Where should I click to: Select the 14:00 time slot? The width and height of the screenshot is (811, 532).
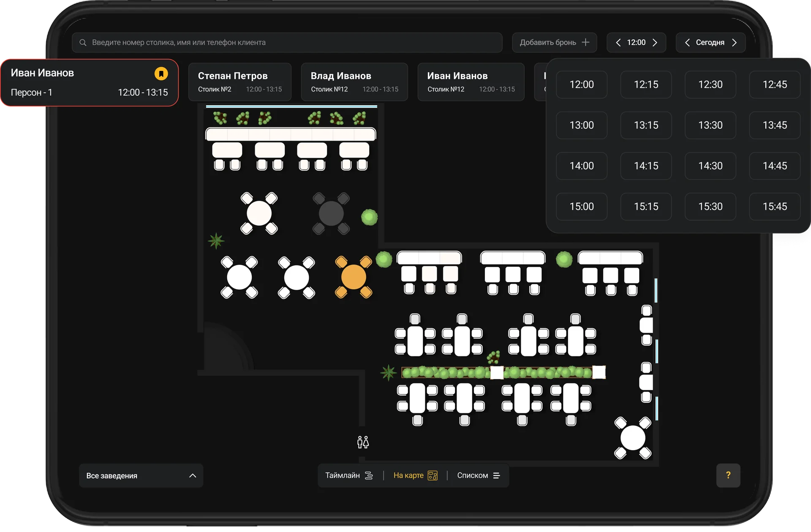coord(582,166)
